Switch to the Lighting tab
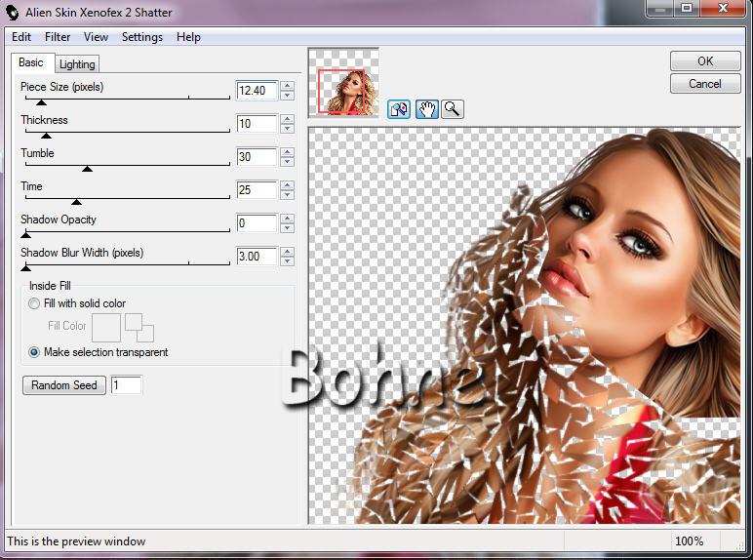 click(77, 64)
